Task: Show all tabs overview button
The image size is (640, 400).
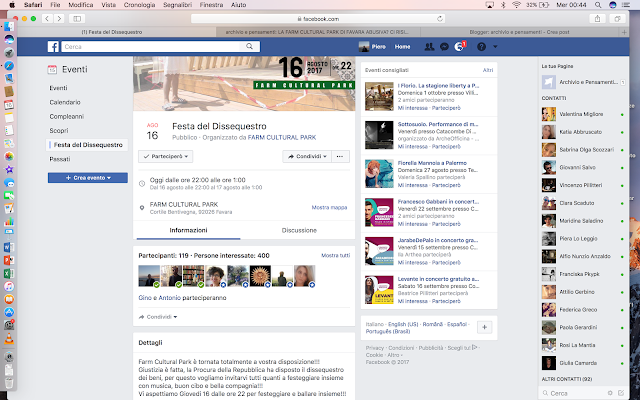Action: click(x=617, y=19)
